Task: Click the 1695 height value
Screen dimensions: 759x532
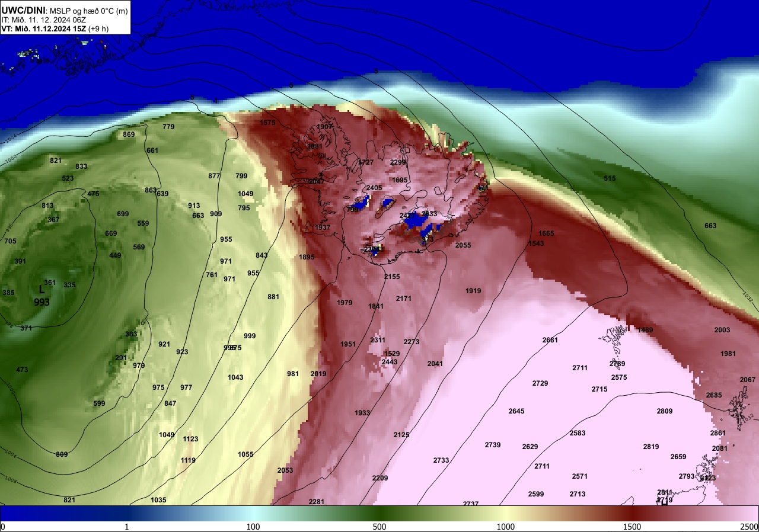Action: point(400,180)
